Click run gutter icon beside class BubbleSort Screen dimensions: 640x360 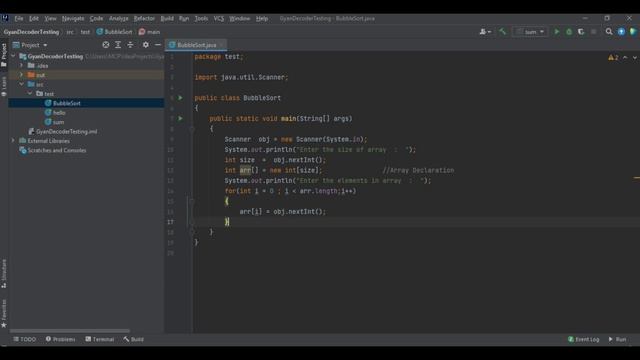[180, 98]
